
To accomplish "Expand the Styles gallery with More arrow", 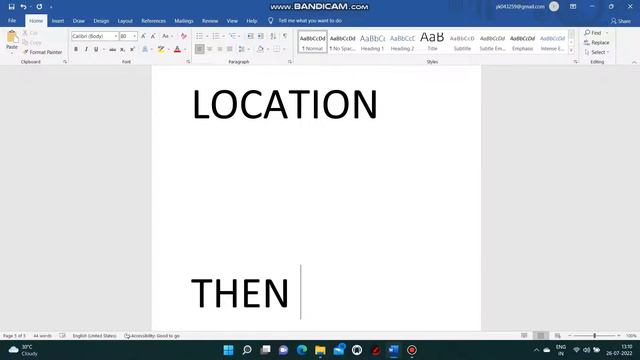I will tap(571, 50).
